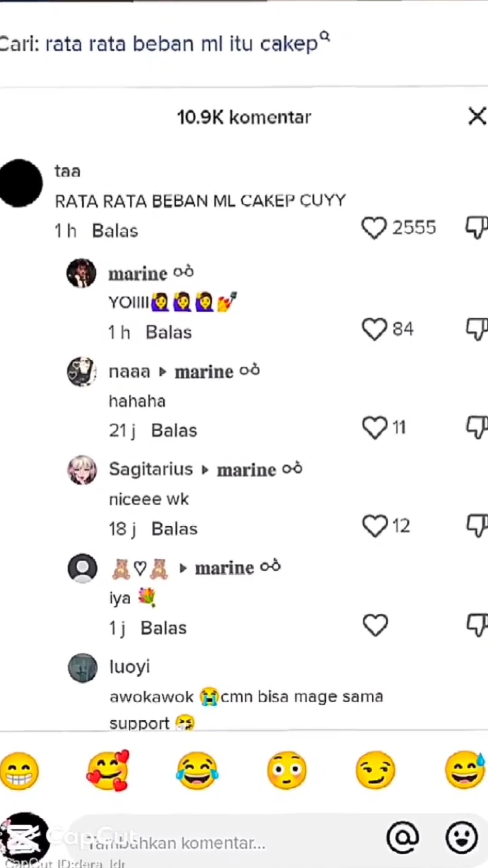Viewport: 488px width, 868px height.
Task: Dislike Sagitarius's niceee wk reply
Action: pyautogui.click(x=477, y=526)
